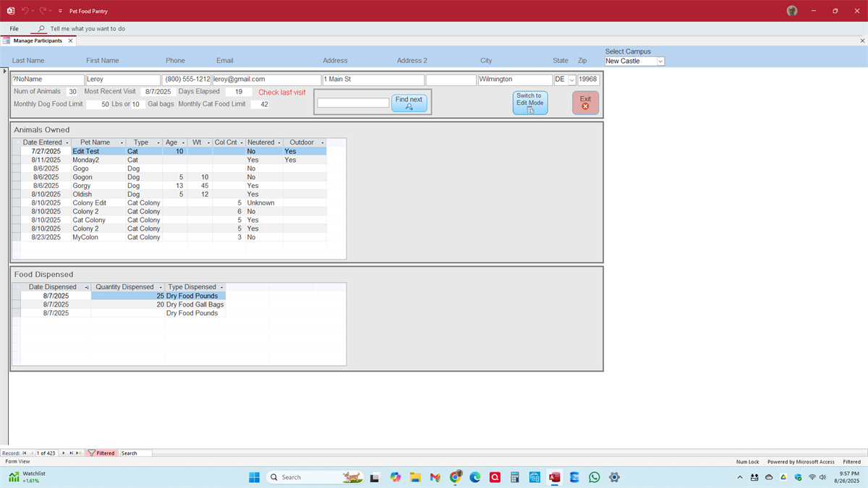The image size is (868, 488).
Task: Click the Find next button
Action: (409, 103)
